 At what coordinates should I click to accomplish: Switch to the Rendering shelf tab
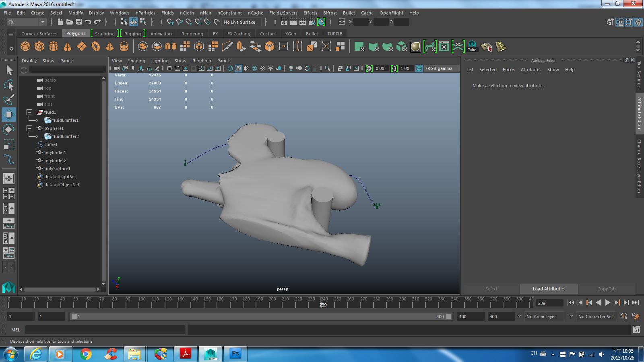(192, 33)
